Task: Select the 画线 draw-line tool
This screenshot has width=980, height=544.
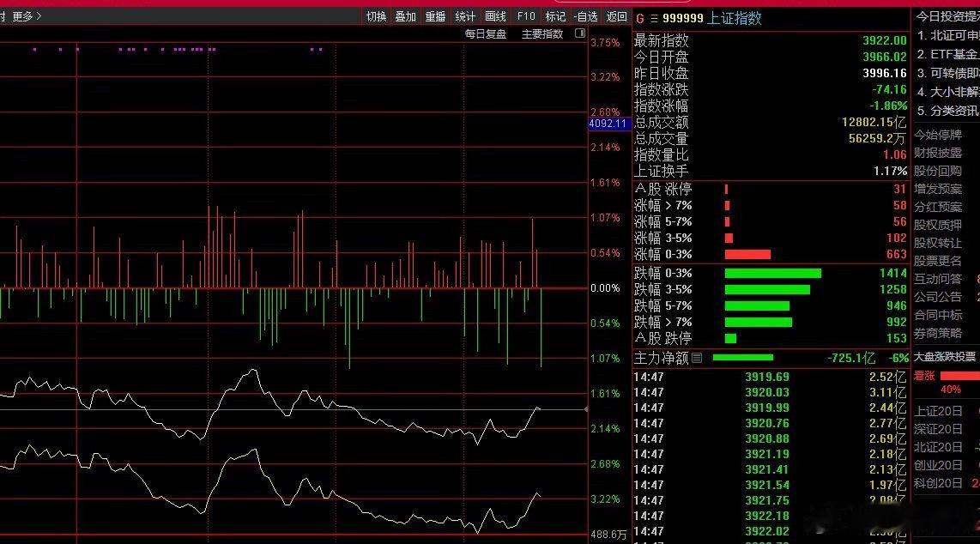Action: coord(496,16)
